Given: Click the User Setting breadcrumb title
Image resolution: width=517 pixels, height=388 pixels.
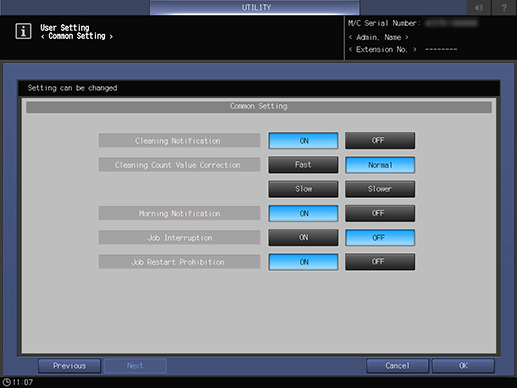Looking at the screenshot, I should click(65, 28).
